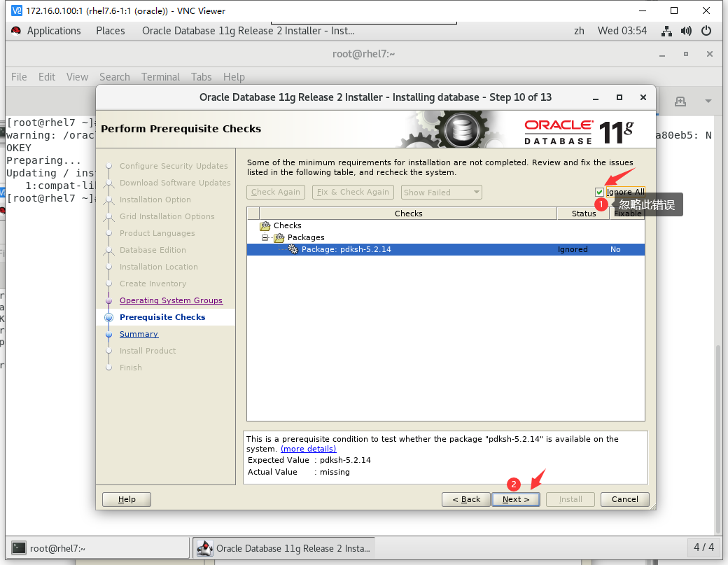Viewport: 728px width, 565px height.
Task: Check the Ignore All checkbox
Action: 599,193
